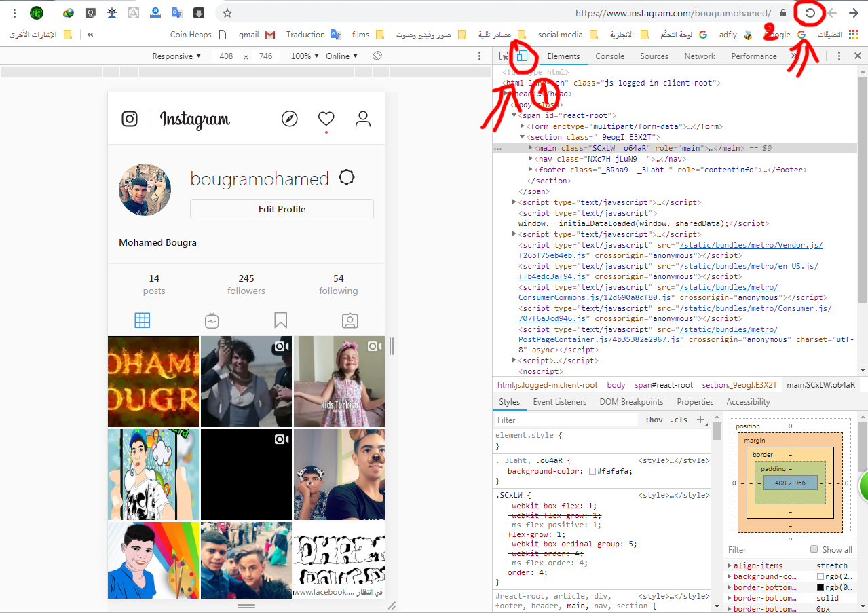Toggle the .cls class editor button
The width and height of the screenshot is (868, 613).
pos(679,420)
